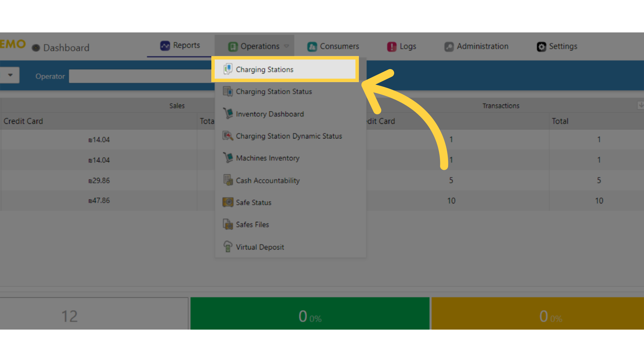This screenshot has height=362, width=644.
Task: Click the Logs red alert icon
Action: tap(392, 47)
